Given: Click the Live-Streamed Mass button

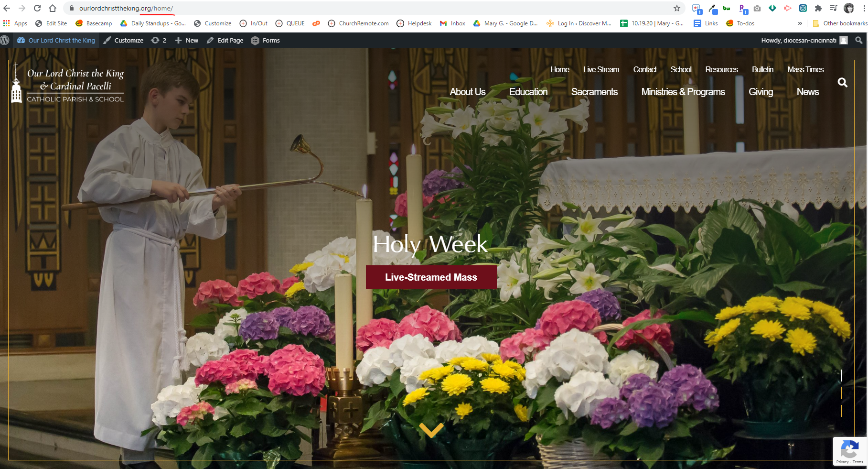Looking at the screenshot, I should (x=431, y=277).
